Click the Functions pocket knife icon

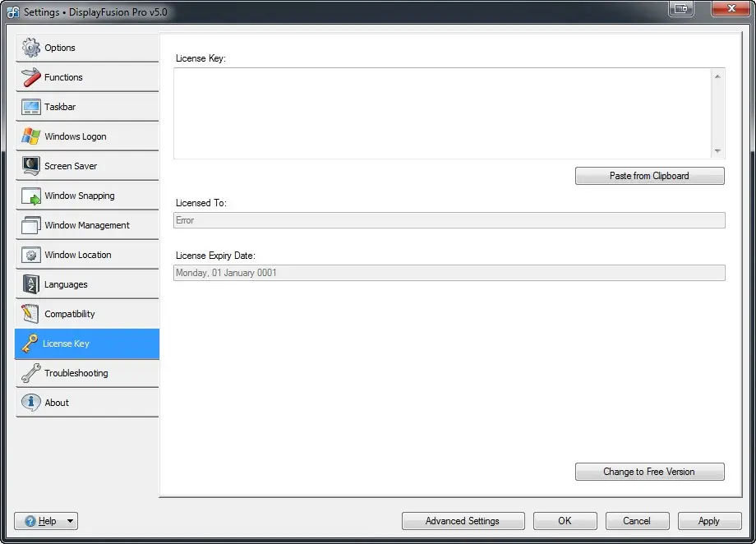(x=31, y=77)
